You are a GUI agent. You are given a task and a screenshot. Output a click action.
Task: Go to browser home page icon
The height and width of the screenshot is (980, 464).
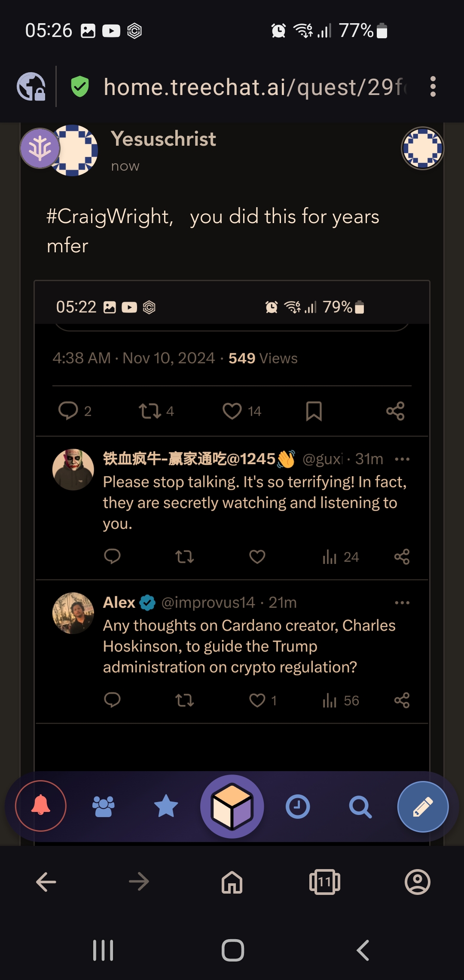(x=232, y=882)
